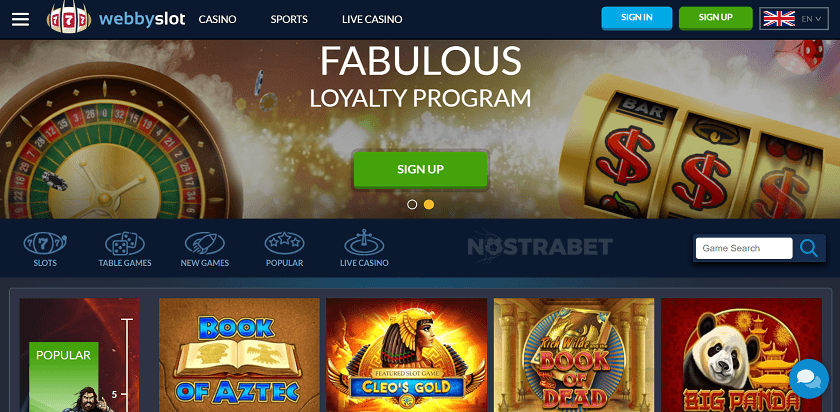Launch the Cleo's Gold slot thumbnail
840x412 pixels.
pos(407,355)
